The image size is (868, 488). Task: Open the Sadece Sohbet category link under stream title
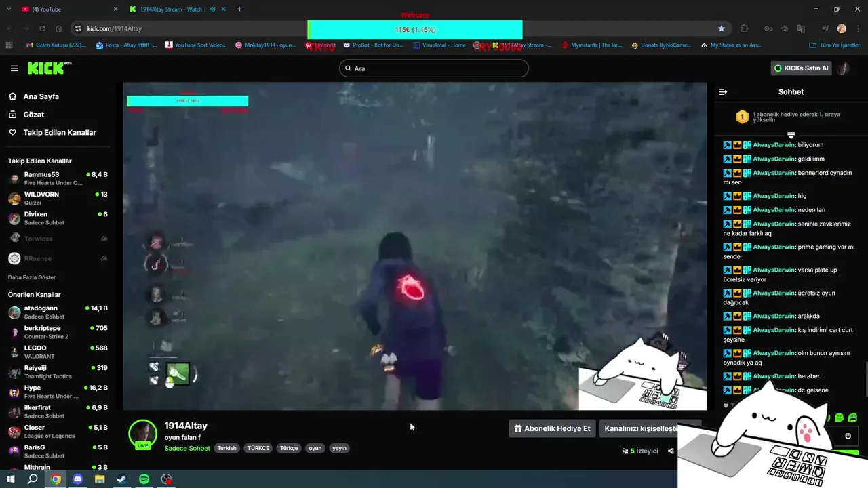(187, 448)
